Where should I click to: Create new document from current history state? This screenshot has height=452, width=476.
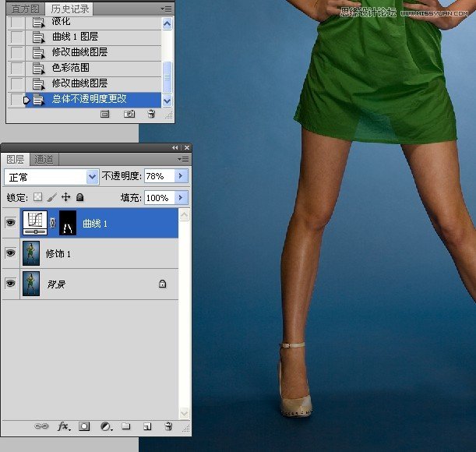pyautogui.click(x=108, y=114)
